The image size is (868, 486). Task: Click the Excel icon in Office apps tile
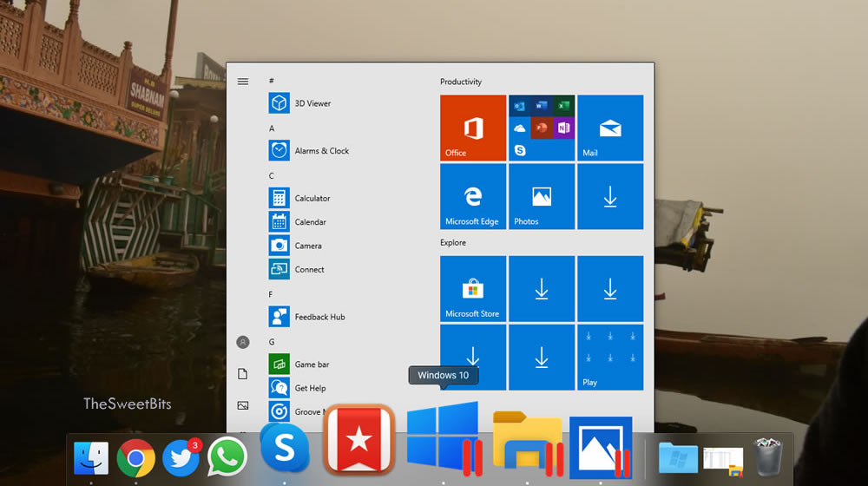tap(563, 106)
